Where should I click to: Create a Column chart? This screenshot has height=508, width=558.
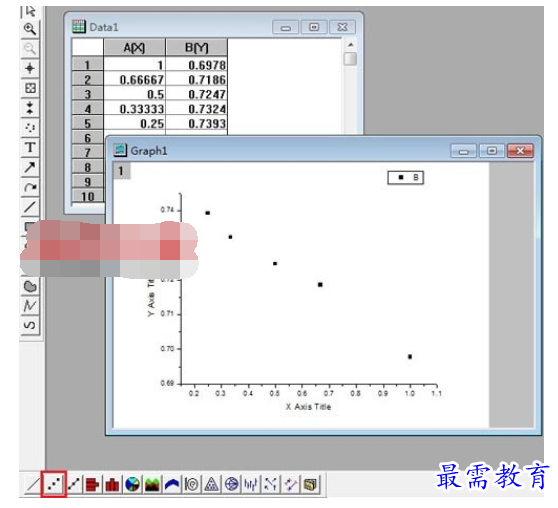point(112,485)
